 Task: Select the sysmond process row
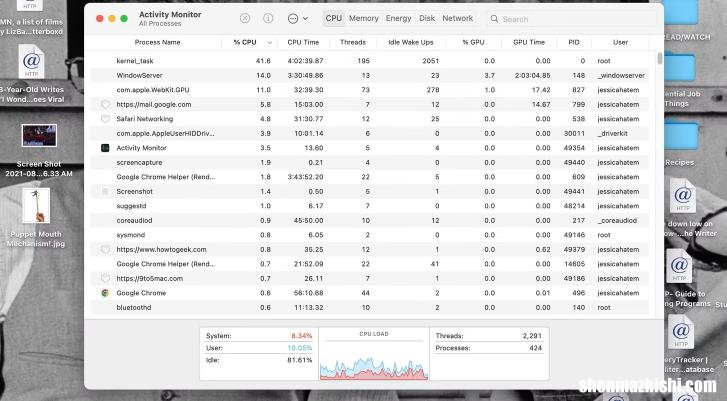[x=370, y=235]
